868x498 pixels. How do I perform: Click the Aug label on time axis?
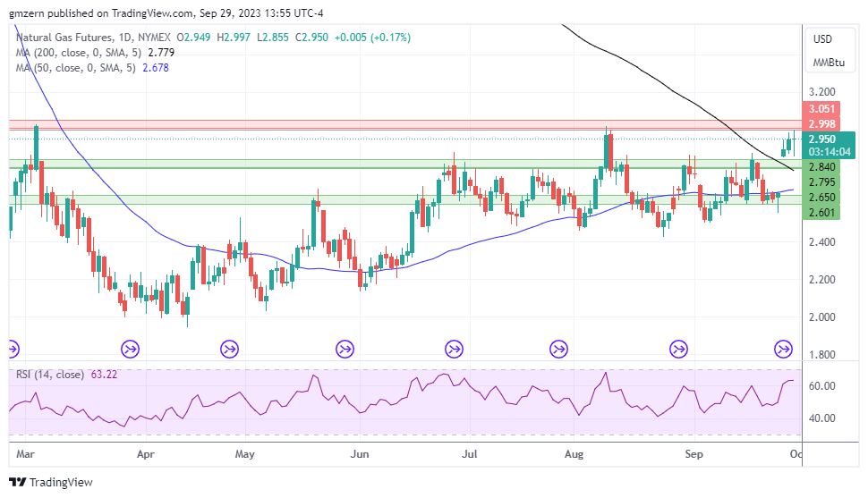tap(574, 454)
